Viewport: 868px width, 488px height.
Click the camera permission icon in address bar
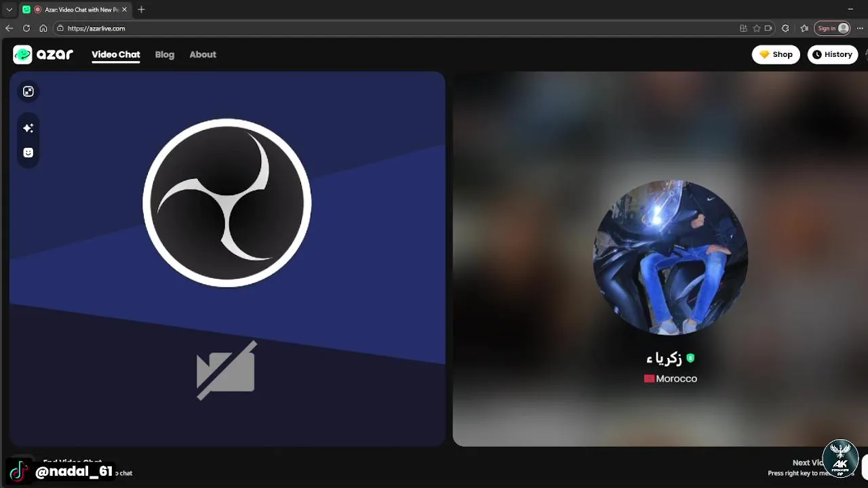click(x=768, y=28)
